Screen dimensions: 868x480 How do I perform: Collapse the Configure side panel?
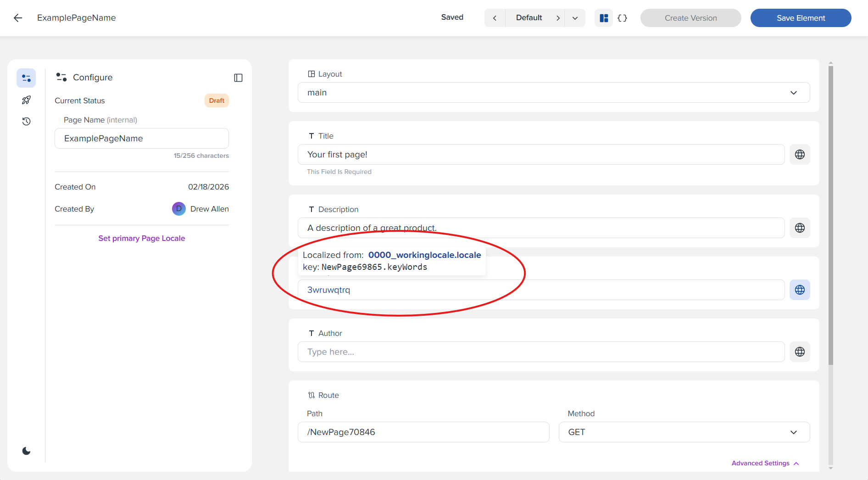238,78
